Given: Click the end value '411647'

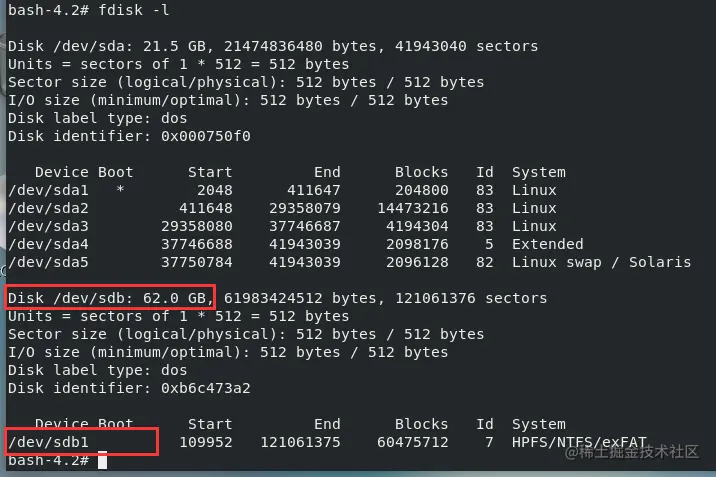Looking at the screenshot, I should pos(314,190).
